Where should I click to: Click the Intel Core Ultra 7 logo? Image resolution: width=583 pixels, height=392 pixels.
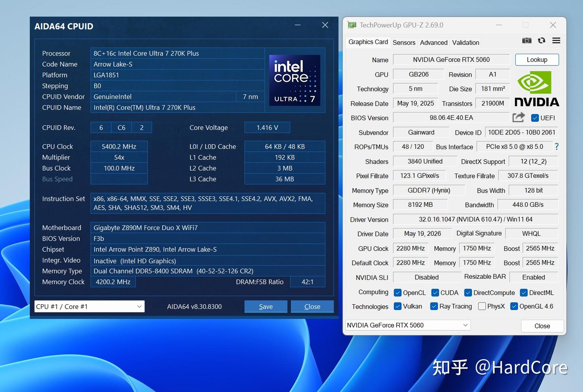click(x=295, y=80)
